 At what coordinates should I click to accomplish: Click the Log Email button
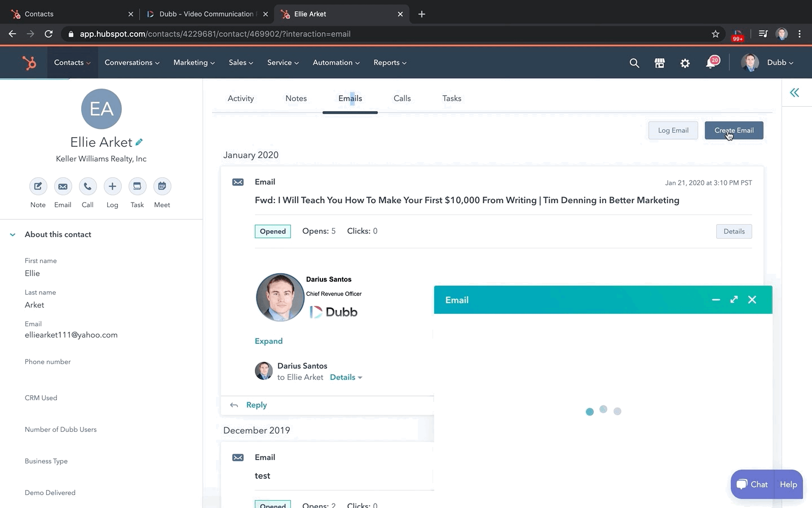click(x=673, y=130)
